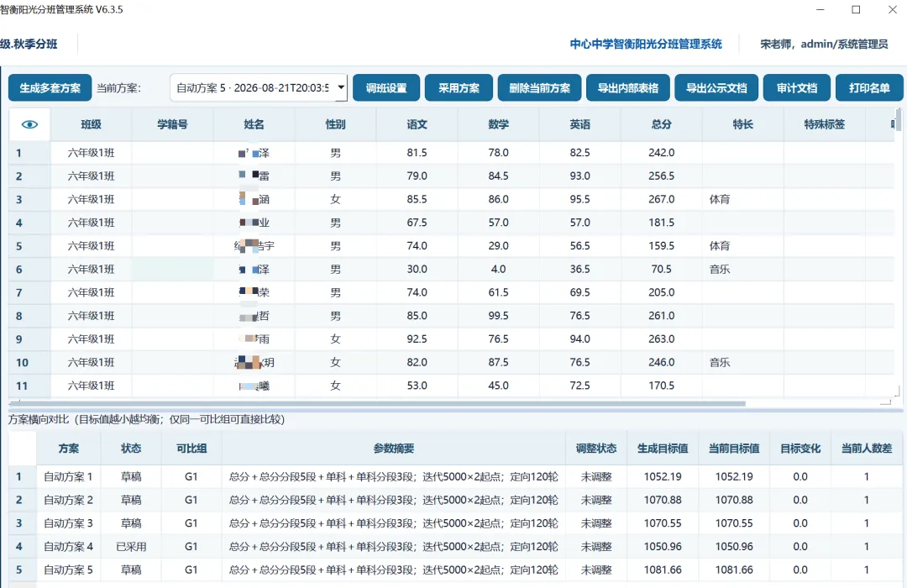This screenshot has width=907, height=588.
Task: Click the 宋老师 admin user label
Action: 824,44
